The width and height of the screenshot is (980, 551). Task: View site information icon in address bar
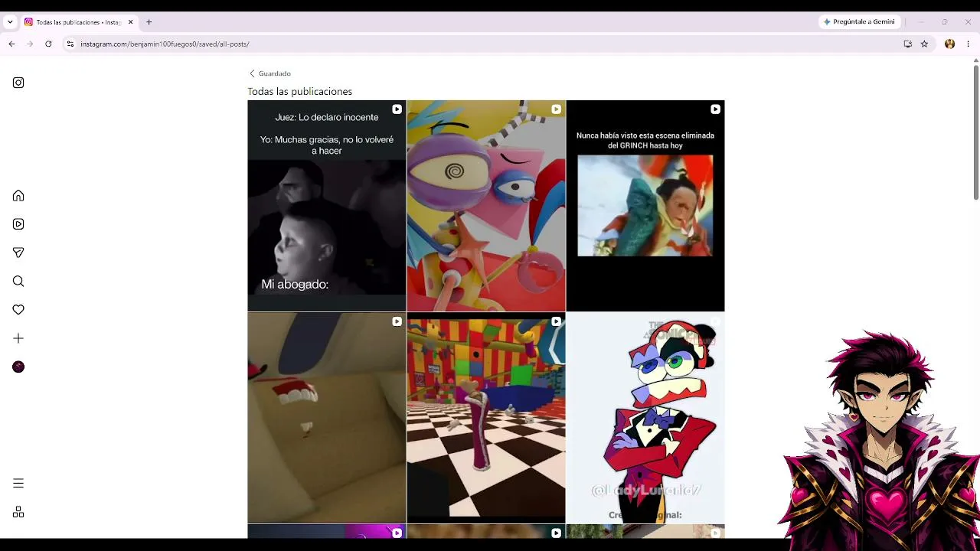coord(70,44)
